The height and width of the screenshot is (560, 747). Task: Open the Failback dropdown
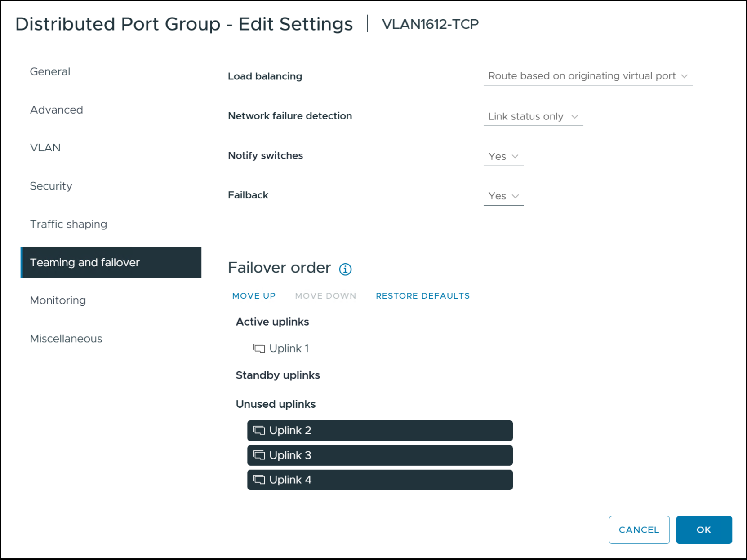click(503, 196)
